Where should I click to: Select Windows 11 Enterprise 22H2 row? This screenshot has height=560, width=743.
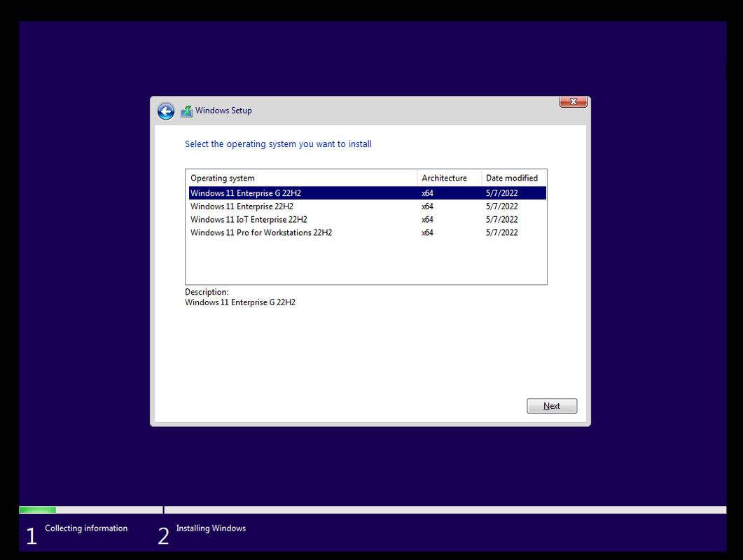point(367,206)
